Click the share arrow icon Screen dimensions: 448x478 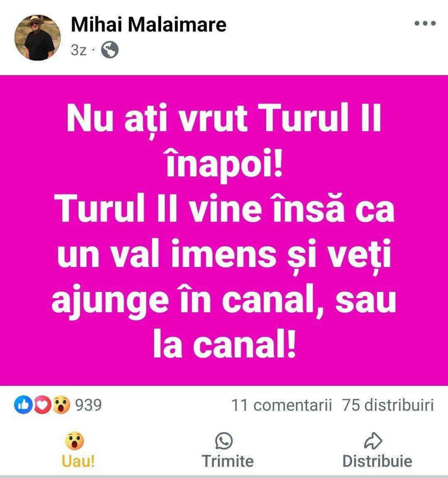373,441
